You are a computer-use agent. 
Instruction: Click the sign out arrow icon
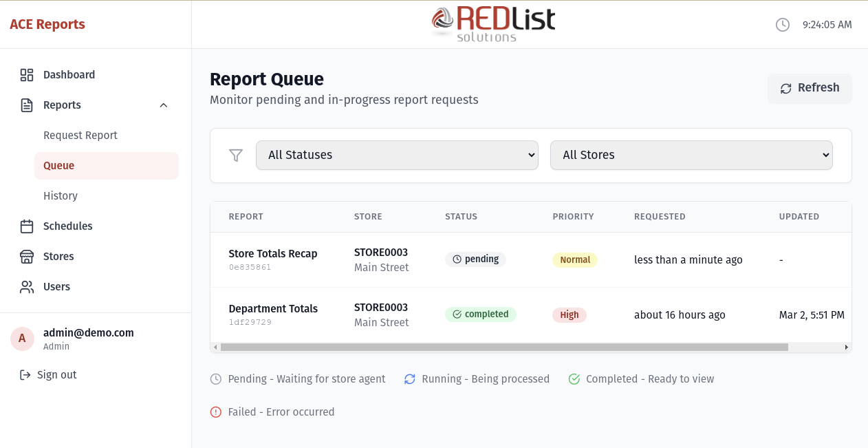click(x=24, y=374)
